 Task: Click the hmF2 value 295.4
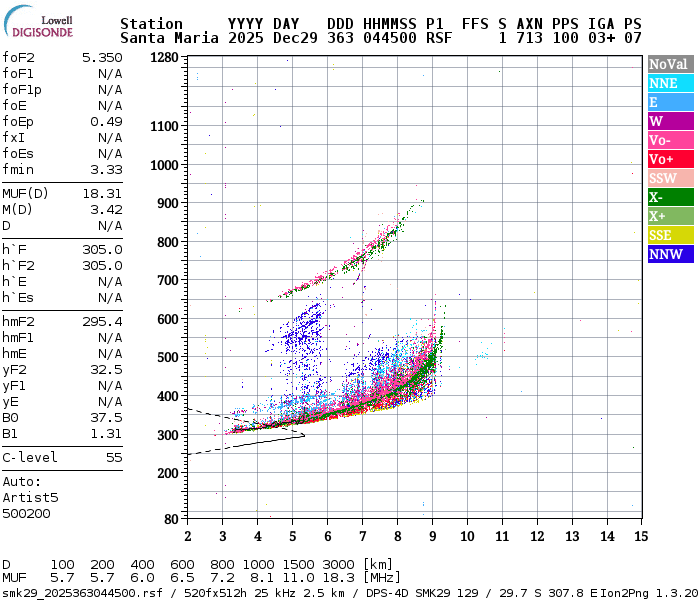[102, 321]
